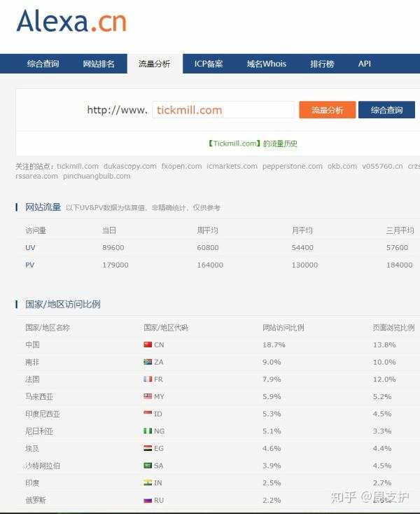Select the PV 三月平均 value 184000
420x514 pixels.
pos(400,265)
